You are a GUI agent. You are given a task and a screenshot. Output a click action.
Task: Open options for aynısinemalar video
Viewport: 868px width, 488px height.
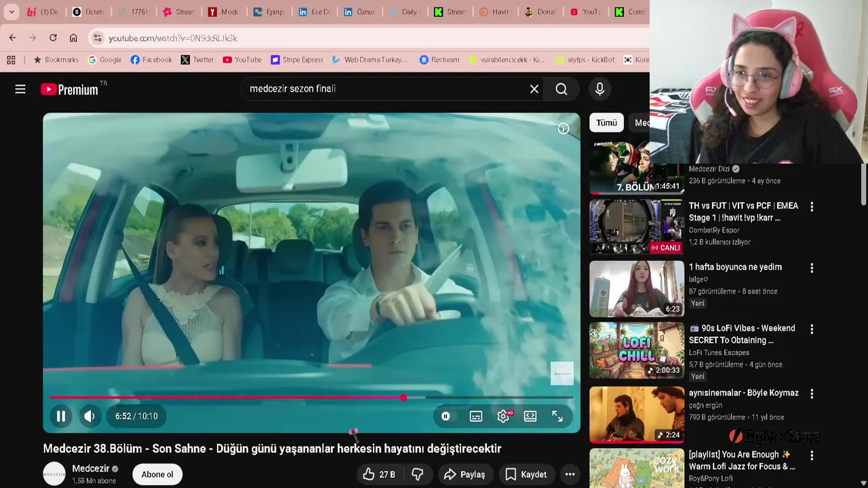812,394
